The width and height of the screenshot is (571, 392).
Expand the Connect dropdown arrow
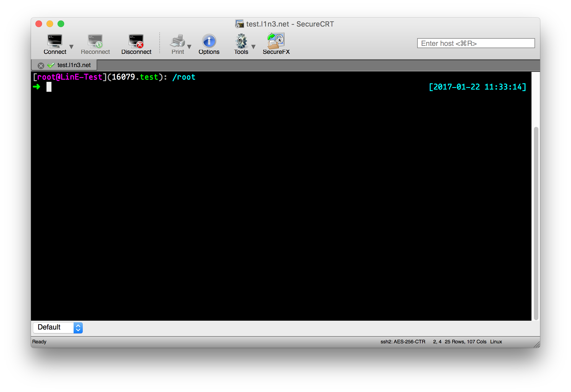(71, 47)
